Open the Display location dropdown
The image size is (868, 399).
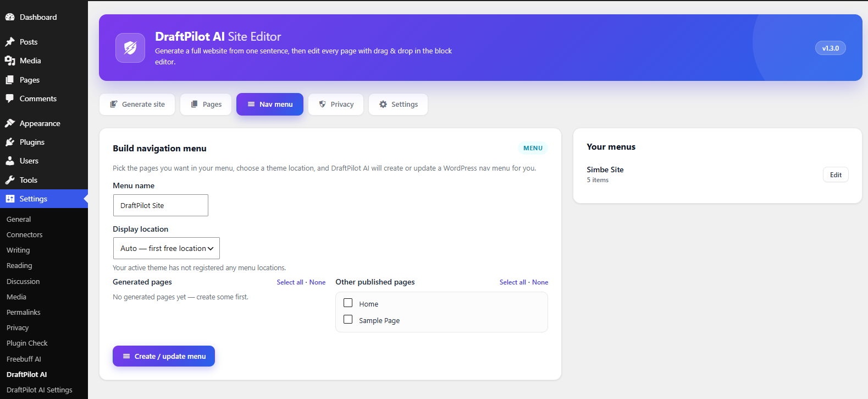[167, 248]
